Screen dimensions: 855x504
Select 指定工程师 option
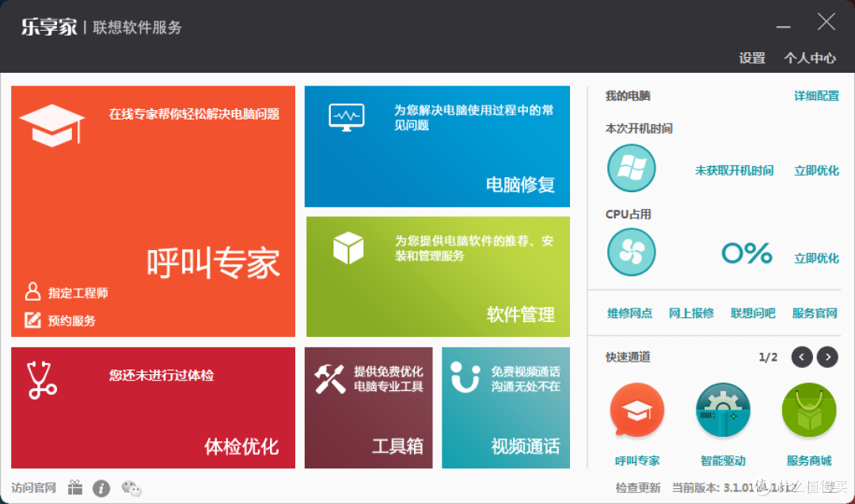(x=78, y=293)
